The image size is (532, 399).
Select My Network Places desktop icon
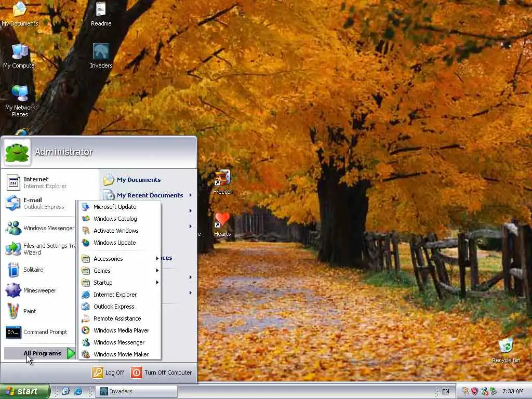click(20, 101)
